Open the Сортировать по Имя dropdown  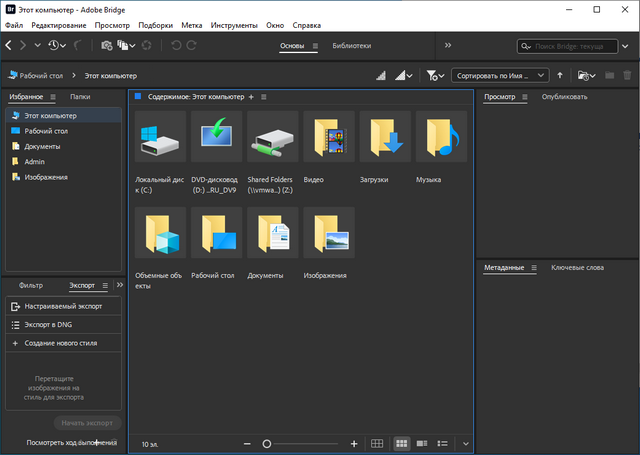(500, 75)
